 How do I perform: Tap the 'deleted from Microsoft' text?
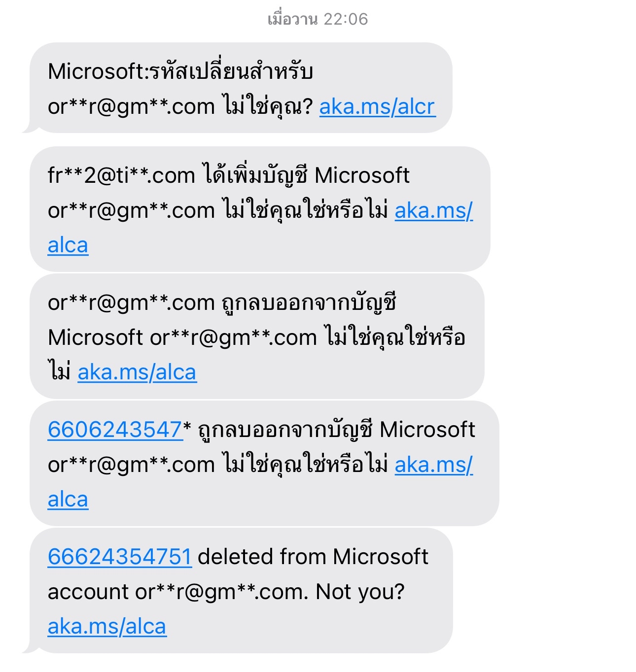tap(313, 557)
